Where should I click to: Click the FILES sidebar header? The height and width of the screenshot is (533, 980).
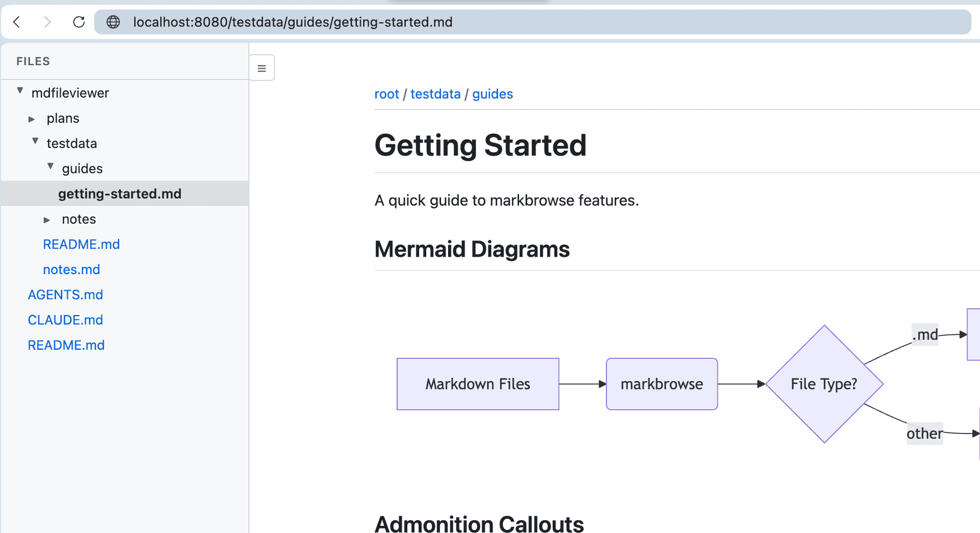[33, 61]
